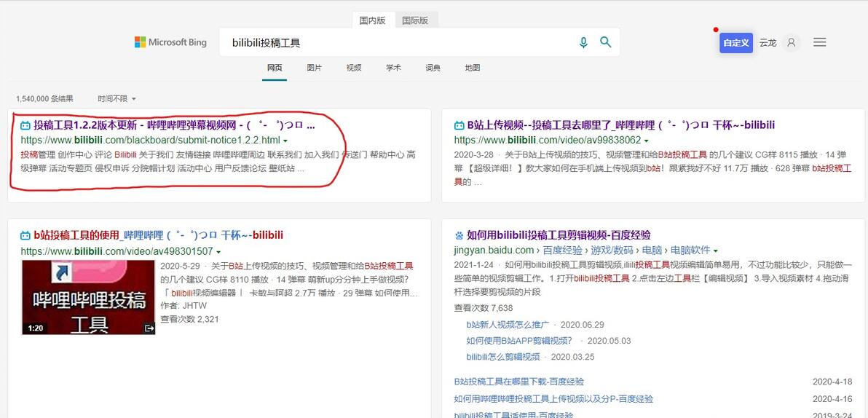
Task: Select the 学术 results tab
Action: pos(394,68)
